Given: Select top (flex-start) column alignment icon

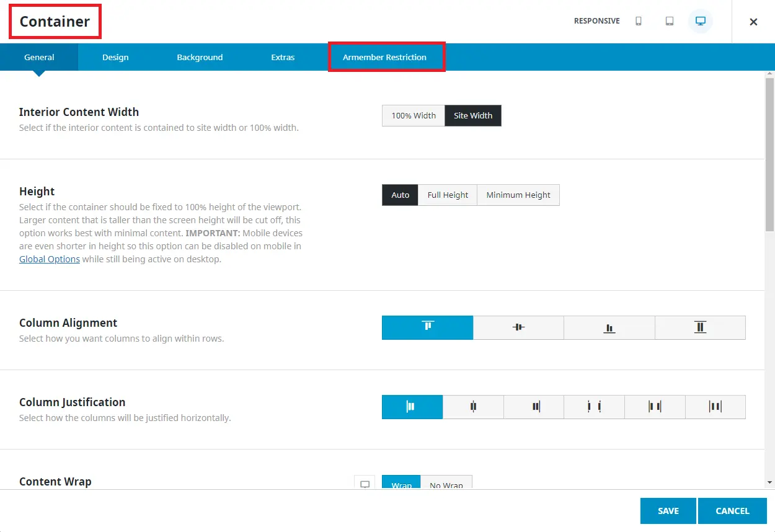Looking at the screenshot, I should [427, 327].
